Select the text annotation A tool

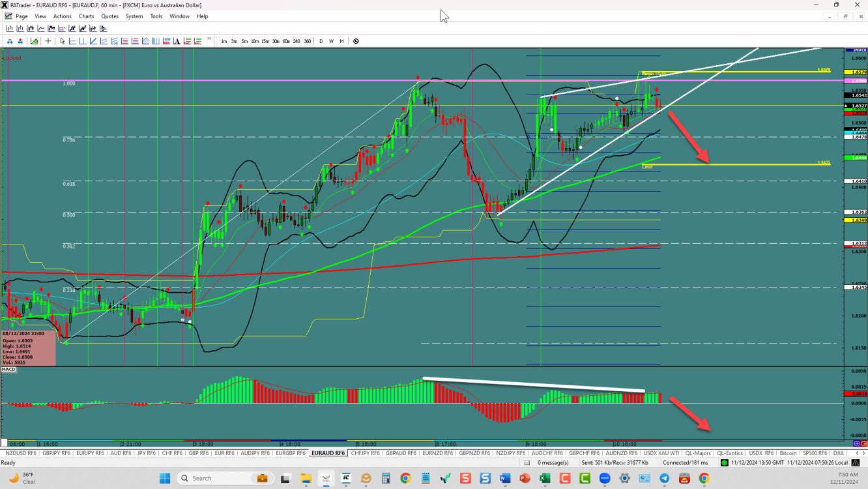(177, 41)
